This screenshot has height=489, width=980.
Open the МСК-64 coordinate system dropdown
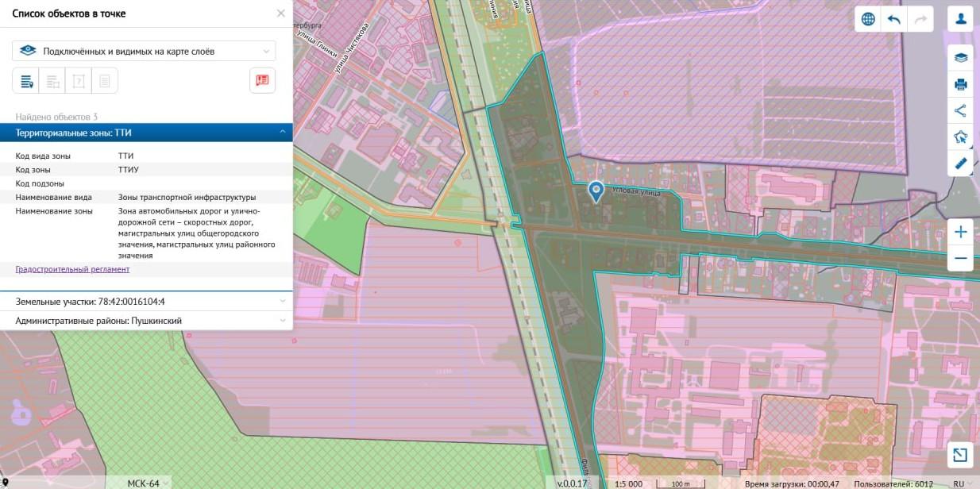click(144, 483)
